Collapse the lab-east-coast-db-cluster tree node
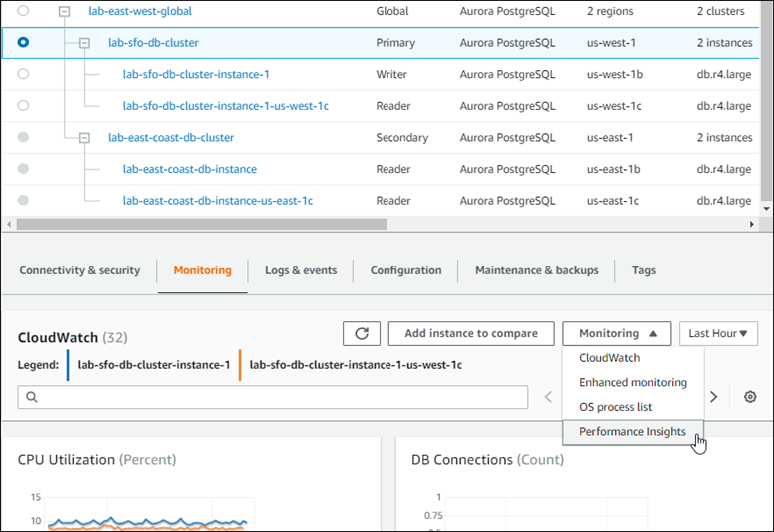Screen dimensions: 774x532 point(85,138)
